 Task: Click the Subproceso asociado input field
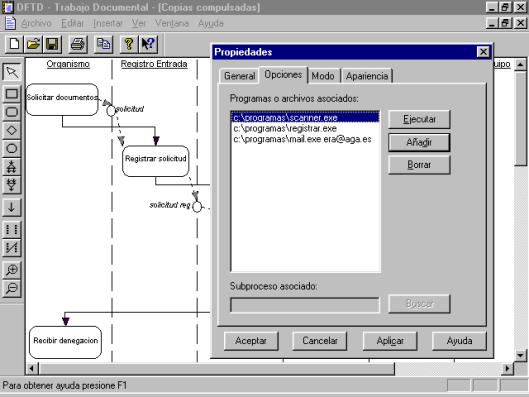click(x=305, y=305)
